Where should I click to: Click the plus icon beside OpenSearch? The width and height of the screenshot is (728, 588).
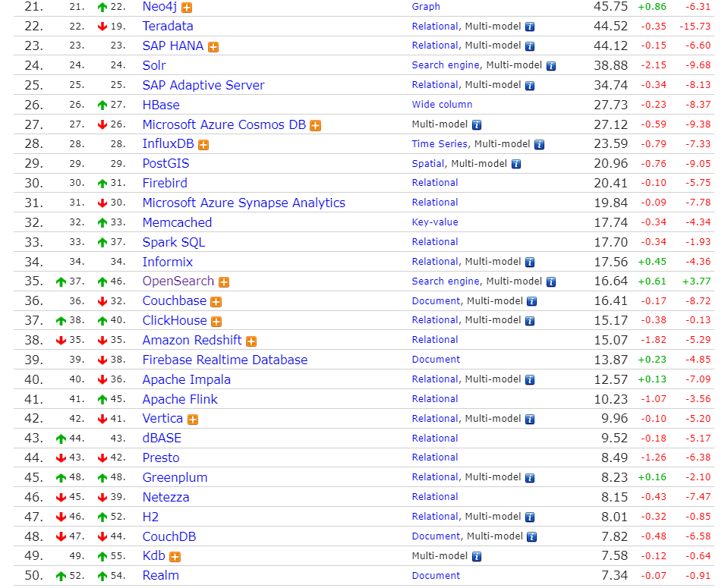pyautogui.click(x=224, y=282)
